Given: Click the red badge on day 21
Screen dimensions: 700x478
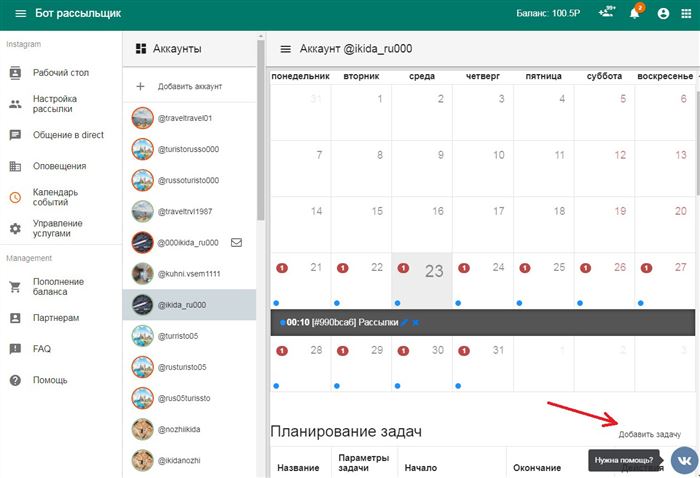Looking at the screenshot, I should [282, 268].
